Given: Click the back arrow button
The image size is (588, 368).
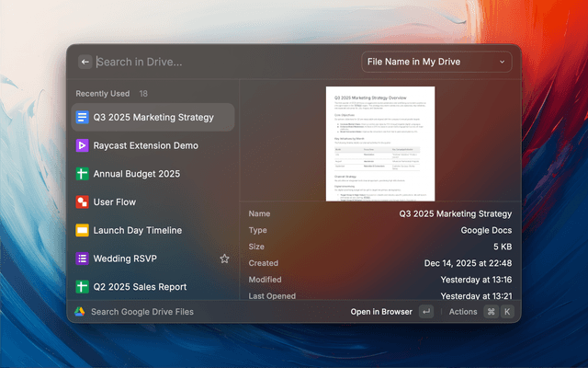Looking at the screenshot, I should (85, 62).
